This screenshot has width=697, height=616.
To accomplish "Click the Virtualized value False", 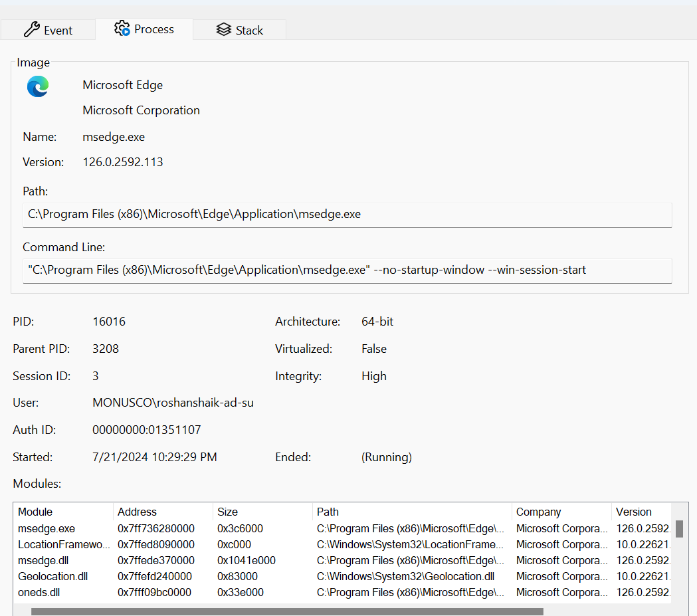I will (x=374, y=349).
